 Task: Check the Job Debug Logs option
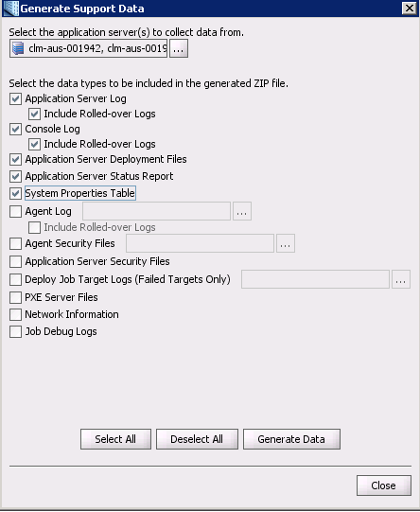coord(16,332)
